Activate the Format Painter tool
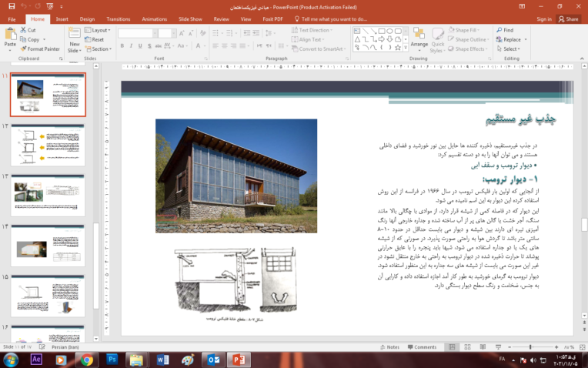This screenshot has width=588, height=368. [x=43, y=49]
